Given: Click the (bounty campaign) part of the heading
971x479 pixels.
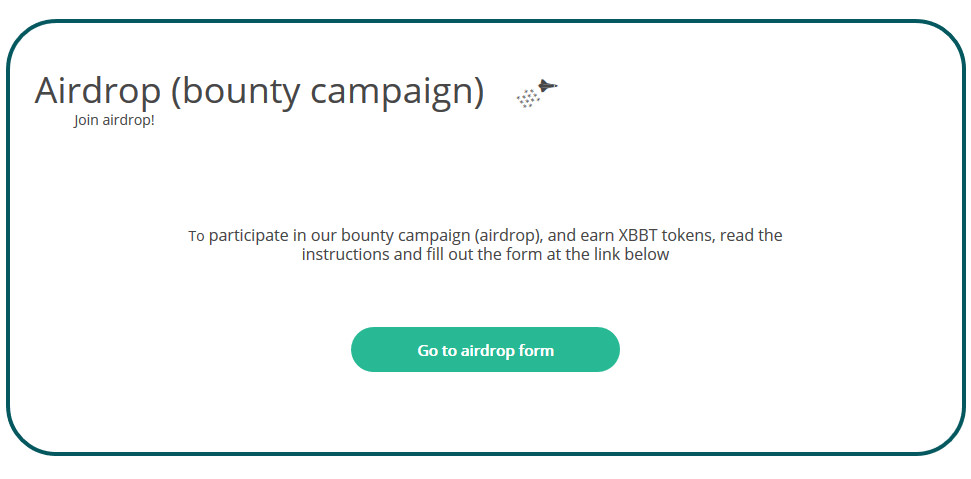Looking at the screenshot, I should (x=327, y=92).
